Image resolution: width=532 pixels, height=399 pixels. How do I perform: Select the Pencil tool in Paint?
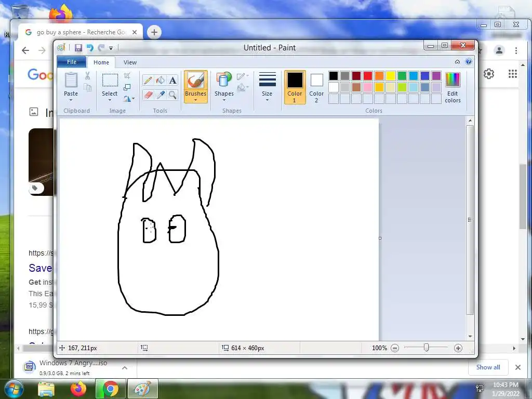pos(148,81)
